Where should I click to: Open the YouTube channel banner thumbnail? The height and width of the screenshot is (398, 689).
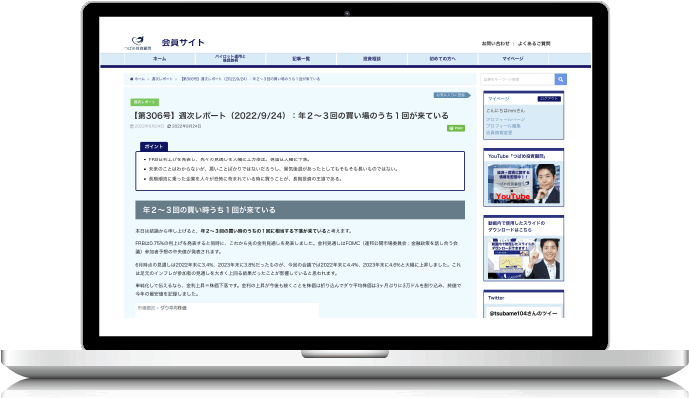pyautogui.click(x=523, y=183)
